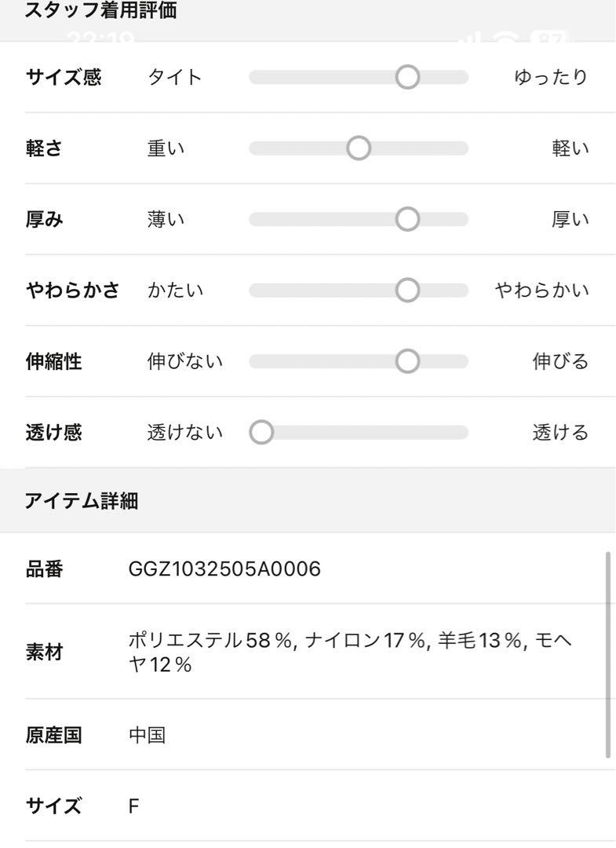
Task: Click the やわらかさ slider handle
Action: tap(407, 290)
